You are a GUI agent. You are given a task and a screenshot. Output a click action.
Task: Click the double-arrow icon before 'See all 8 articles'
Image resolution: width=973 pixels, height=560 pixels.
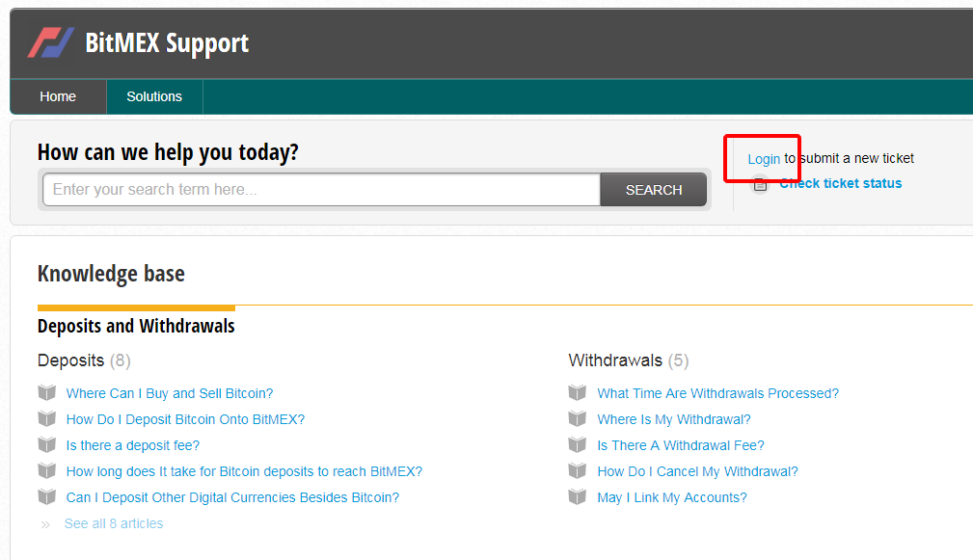click(45, 524)
